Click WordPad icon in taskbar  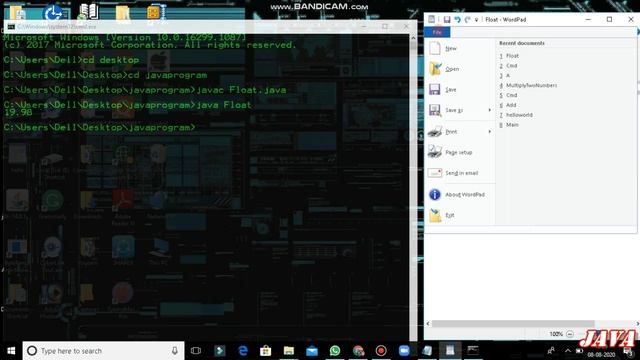[x=450, y=351]
